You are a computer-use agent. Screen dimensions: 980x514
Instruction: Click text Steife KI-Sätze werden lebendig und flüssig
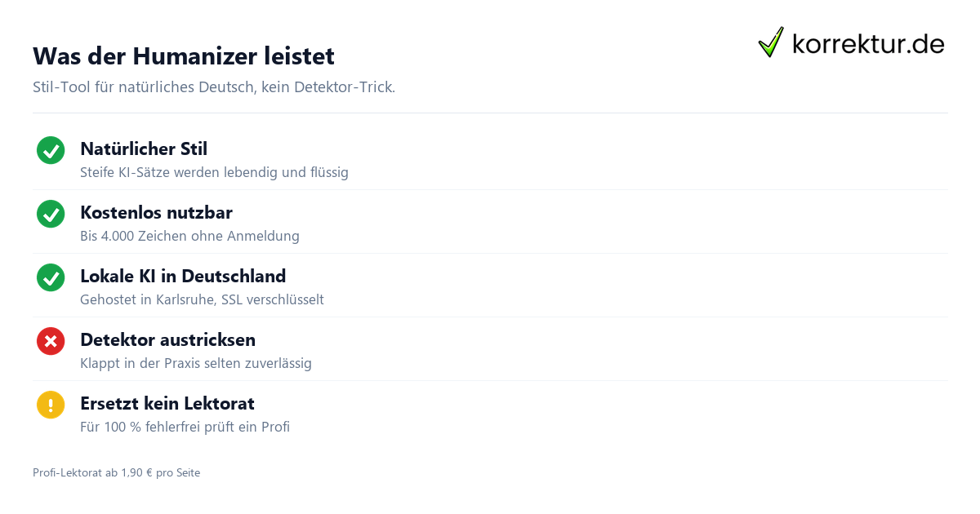[214, 173]
